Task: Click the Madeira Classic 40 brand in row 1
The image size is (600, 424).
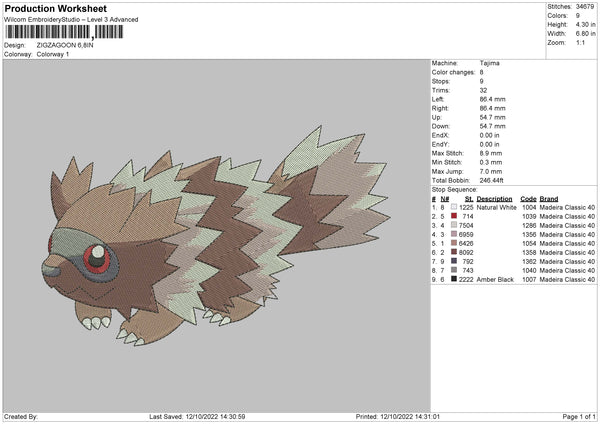Action: (x=567, y=207)
